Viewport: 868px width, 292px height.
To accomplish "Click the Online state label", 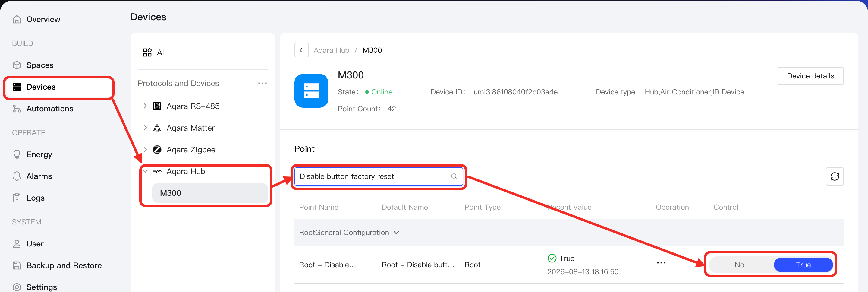I will click(x=382, y=92).
